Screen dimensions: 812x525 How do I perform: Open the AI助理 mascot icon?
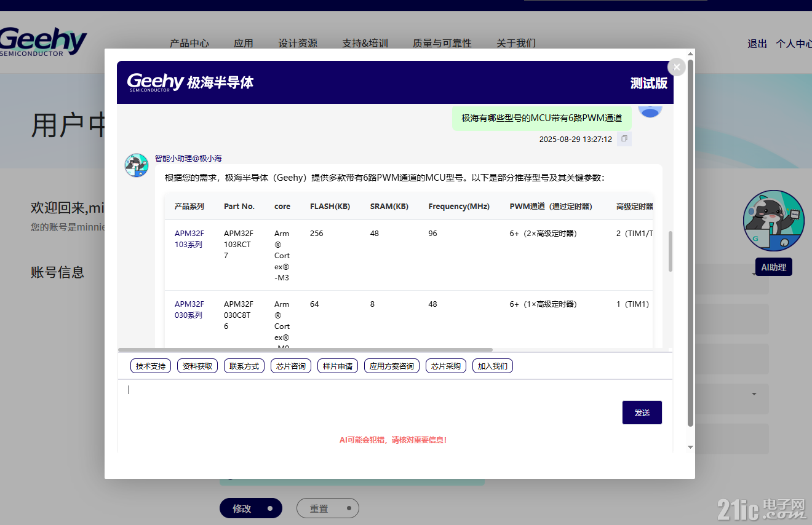click(774, 221)
